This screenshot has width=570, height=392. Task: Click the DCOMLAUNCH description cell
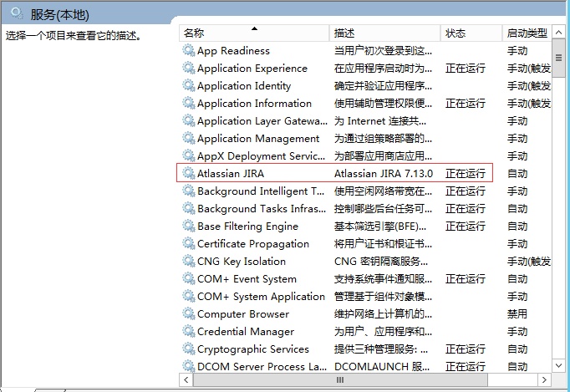click(x=382, y=366)
